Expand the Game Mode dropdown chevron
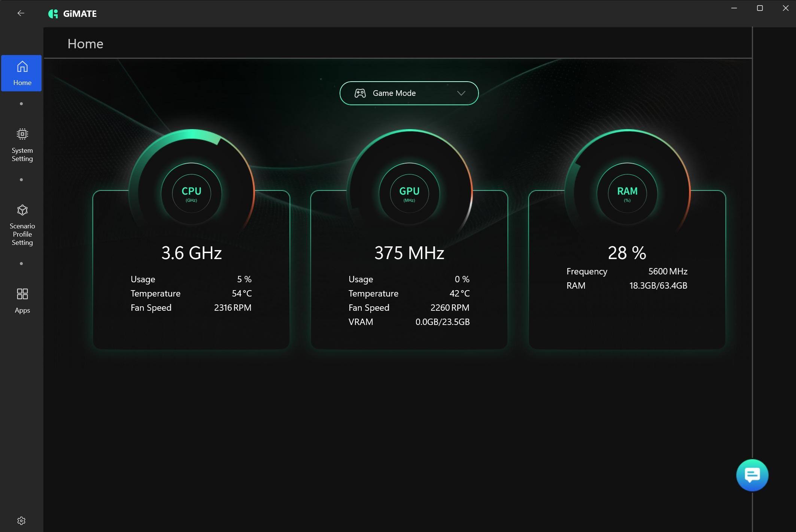The width and height of the screenshot is (796, 532). click(461, 93)
